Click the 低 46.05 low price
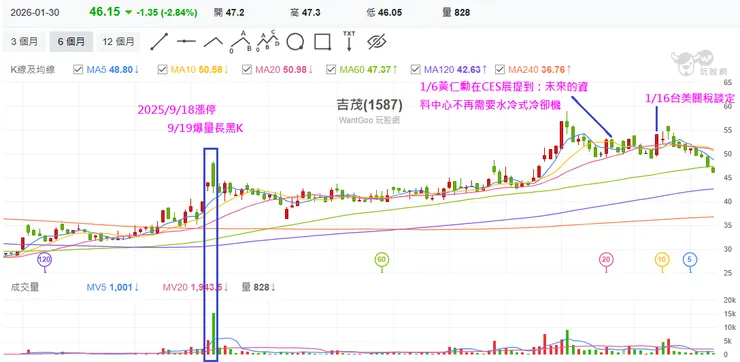740x362 pixels. pos(384,13)
